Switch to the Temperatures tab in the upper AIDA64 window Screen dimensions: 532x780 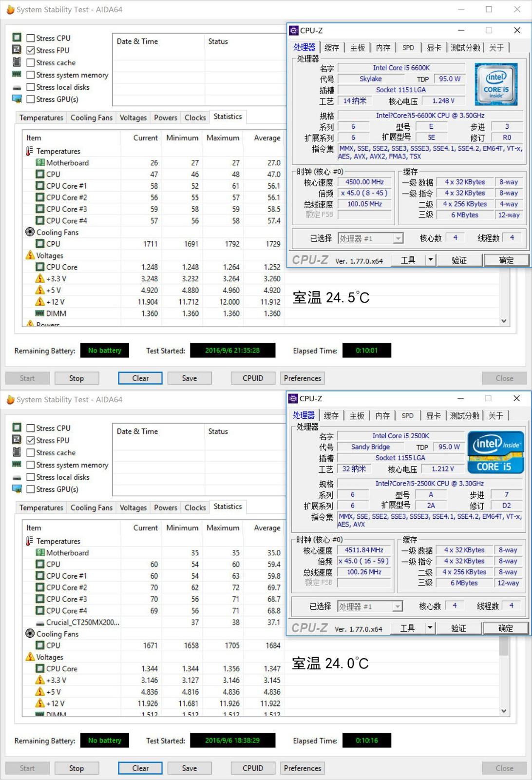click(41, 117)
